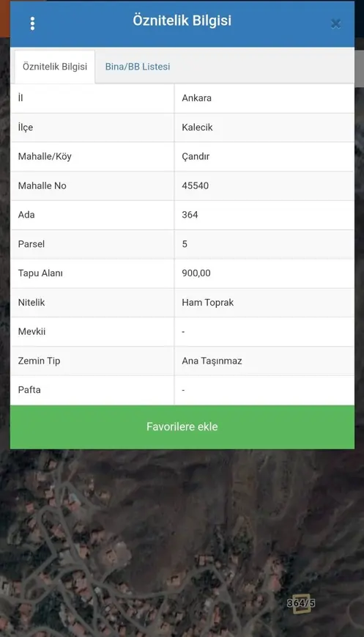Click the Mevkii row label

pyautogui.click(x=31, y=331)
